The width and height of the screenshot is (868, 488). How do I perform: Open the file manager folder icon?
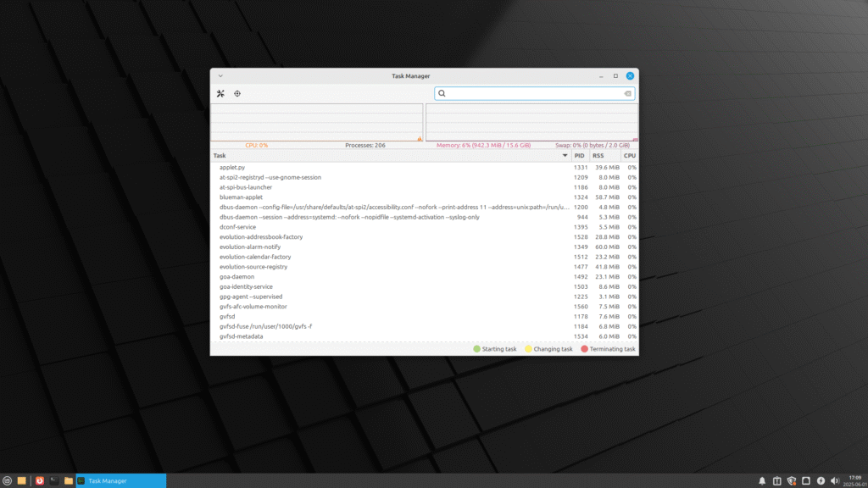[68, 481]
